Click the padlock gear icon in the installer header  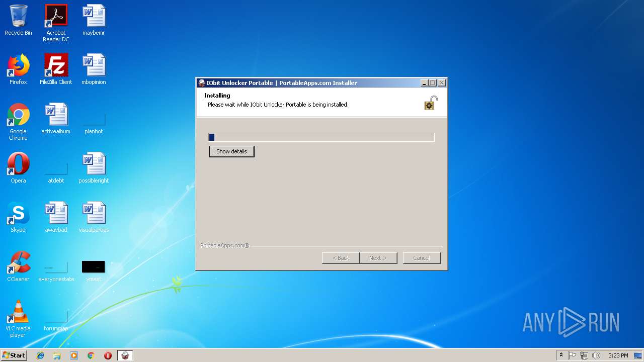pyautogui.click(x=431, y=103)
